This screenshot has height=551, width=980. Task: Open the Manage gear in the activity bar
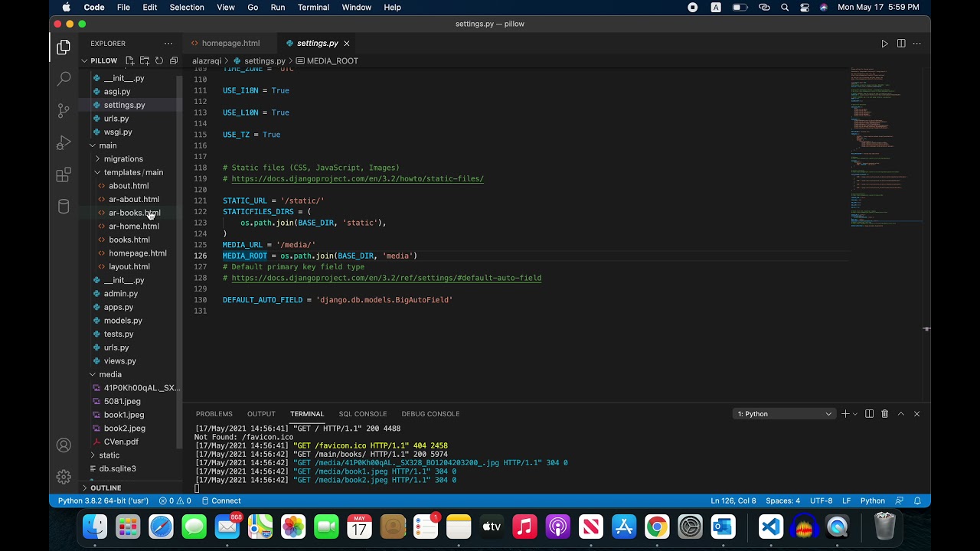(64, 477)
